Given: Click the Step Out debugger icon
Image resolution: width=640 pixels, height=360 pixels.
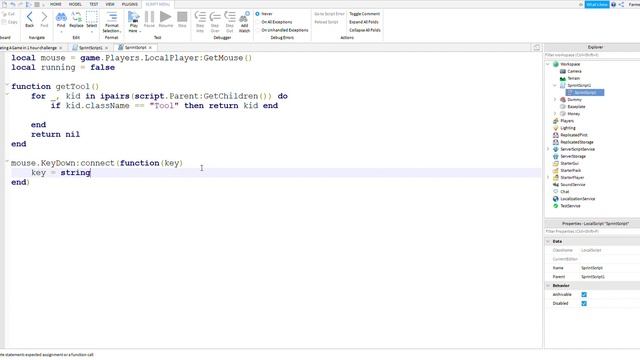Looking at the screenshot, I should click(x=230, y=17).
